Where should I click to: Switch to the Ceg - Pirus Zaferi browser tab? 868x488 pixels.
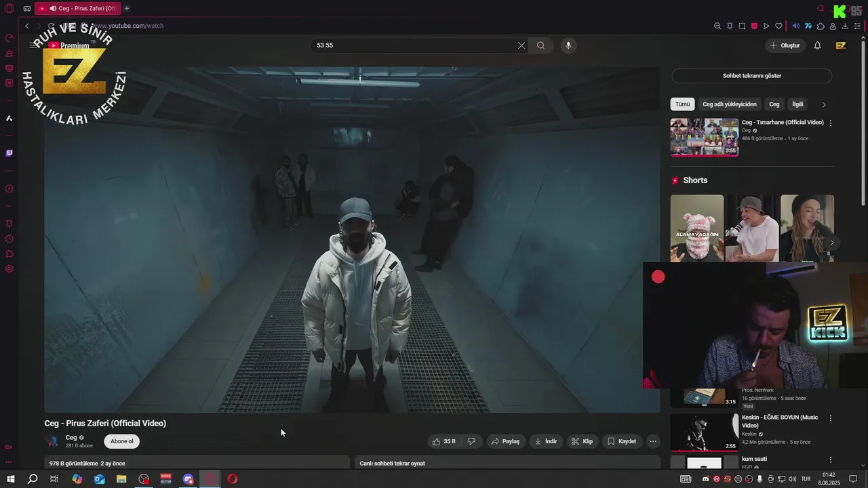pos(77,8)
